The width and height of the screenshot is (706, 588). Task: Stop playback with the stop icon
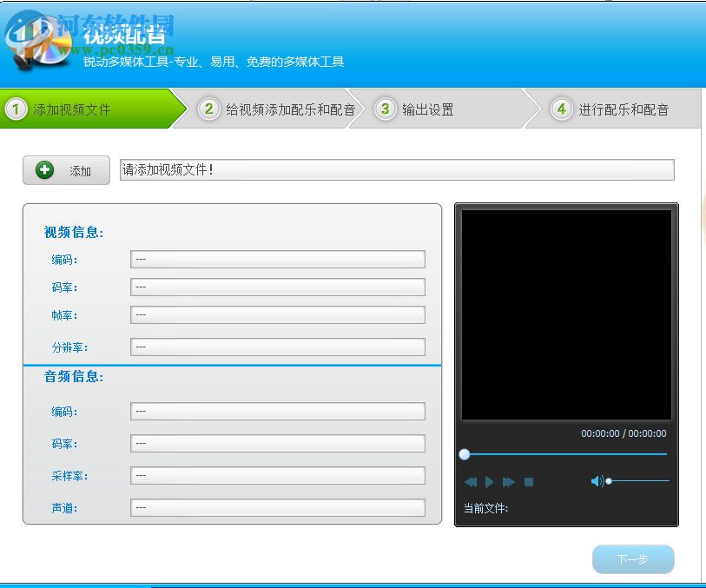(x=529, y=482)
